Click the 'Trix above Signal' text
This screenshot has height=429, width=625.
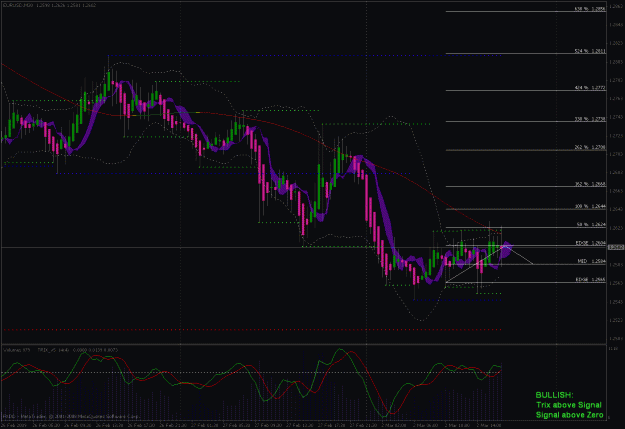point(568,405)
